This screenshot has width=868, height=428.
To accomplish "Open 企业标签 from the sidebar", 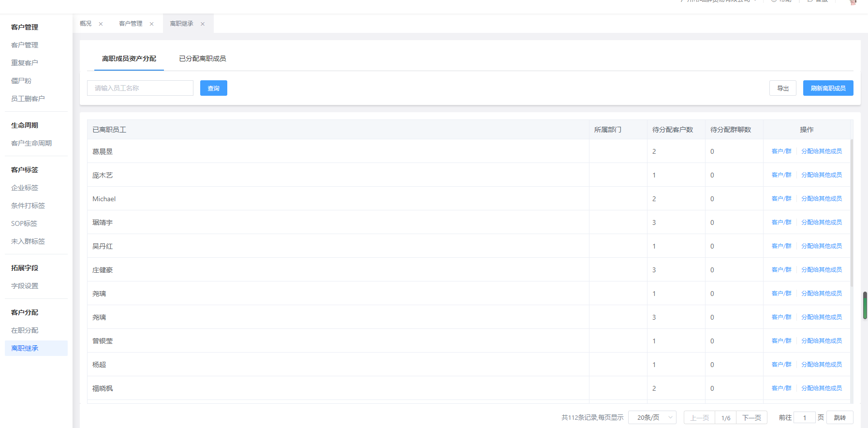I will point(25,188).
